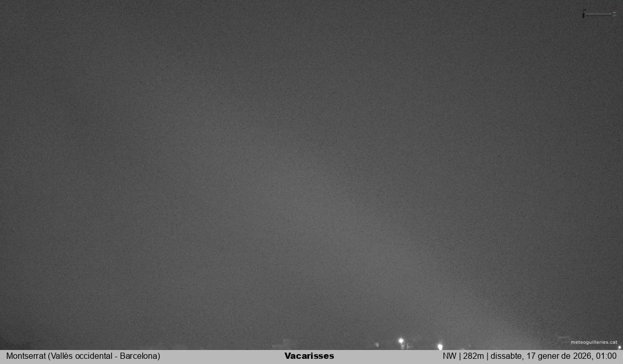Click the 01:00 time in the timestamp

click(x=606, y=356)
